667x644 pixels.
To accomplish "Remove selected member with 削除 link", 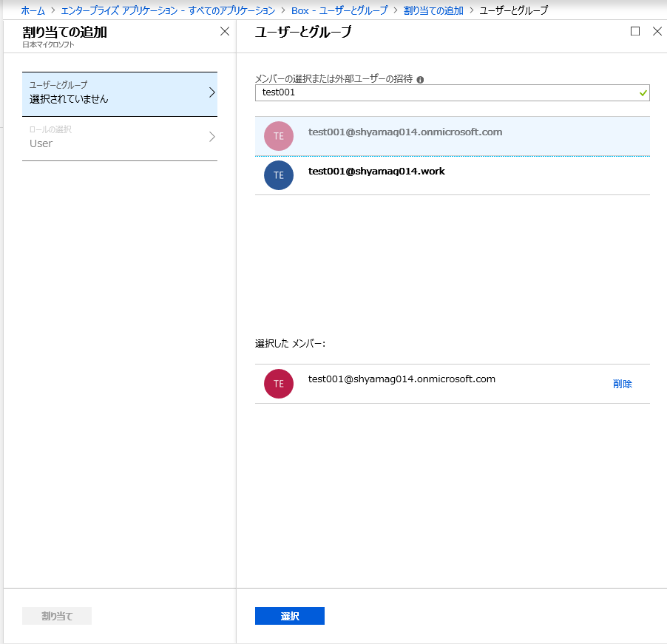I will click(623, 384).
